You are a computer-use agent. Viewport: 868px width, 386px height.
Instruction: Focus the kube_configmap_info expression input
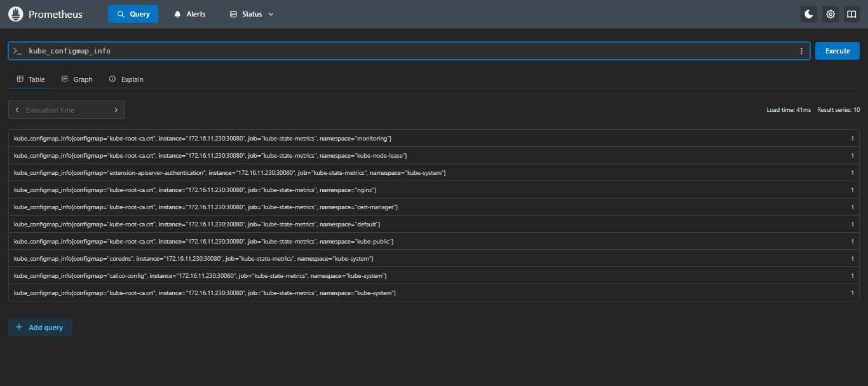[407, 51]
